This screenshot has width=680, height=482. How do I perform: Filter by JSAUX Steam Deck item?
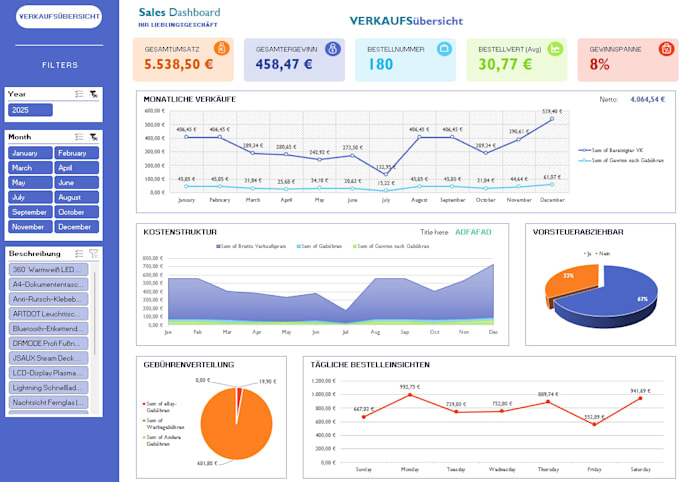[x=49, y=358]
